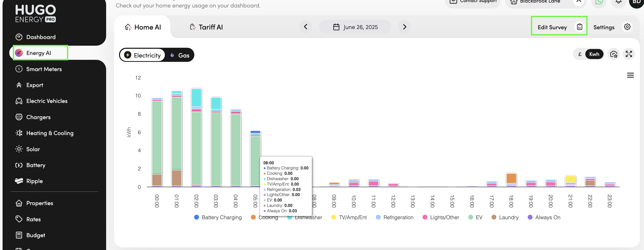Image resolution: width=644 pixels, height=250 pixels.
Task: Switch units to pounds (£)
Action: 580,54
